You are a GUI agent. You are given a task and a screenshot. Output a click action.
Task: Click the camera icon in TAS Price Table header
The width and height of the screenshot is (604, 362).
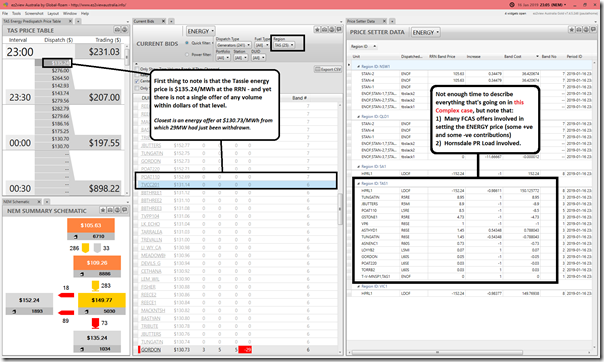point(117,30)
